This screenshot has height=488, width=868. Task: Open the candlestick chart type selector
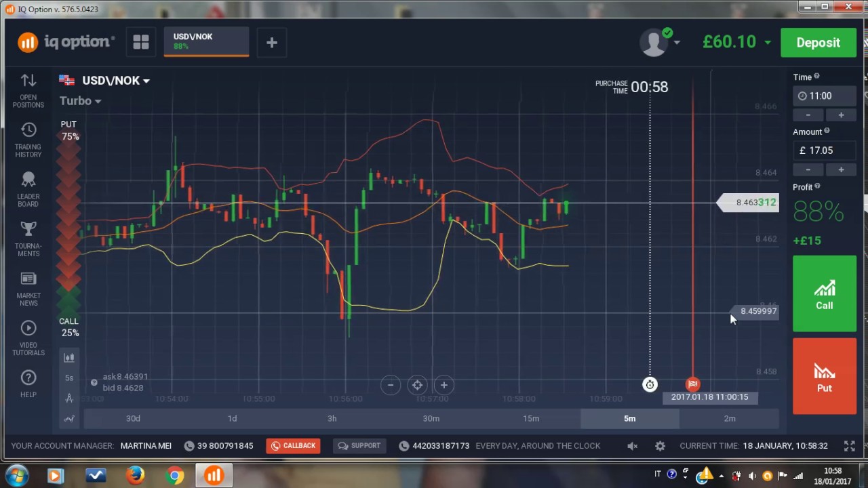tap(69, 358)
